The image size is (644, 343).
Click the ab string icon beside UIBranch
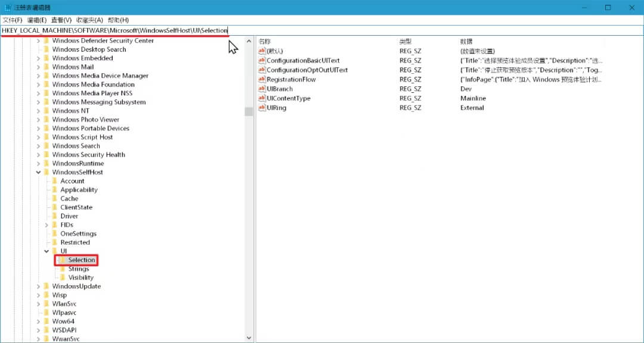tap(262, 89)
